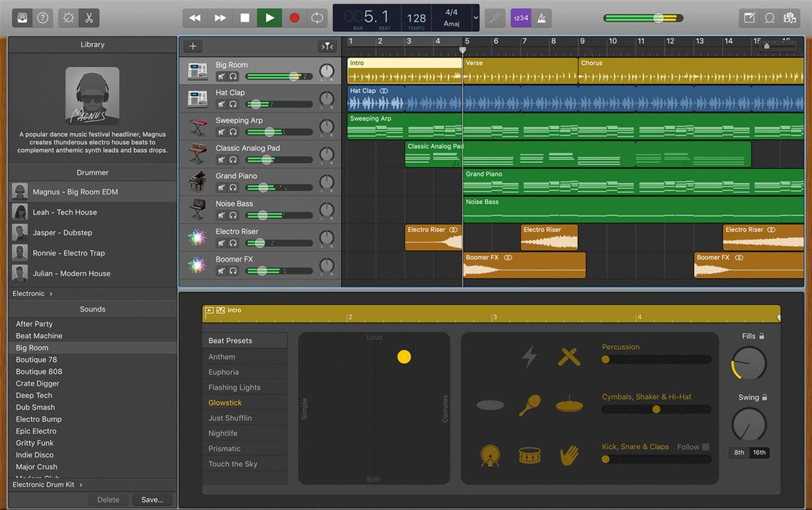Select the Leah - Tech House drummer

click(x=68, y=211)
